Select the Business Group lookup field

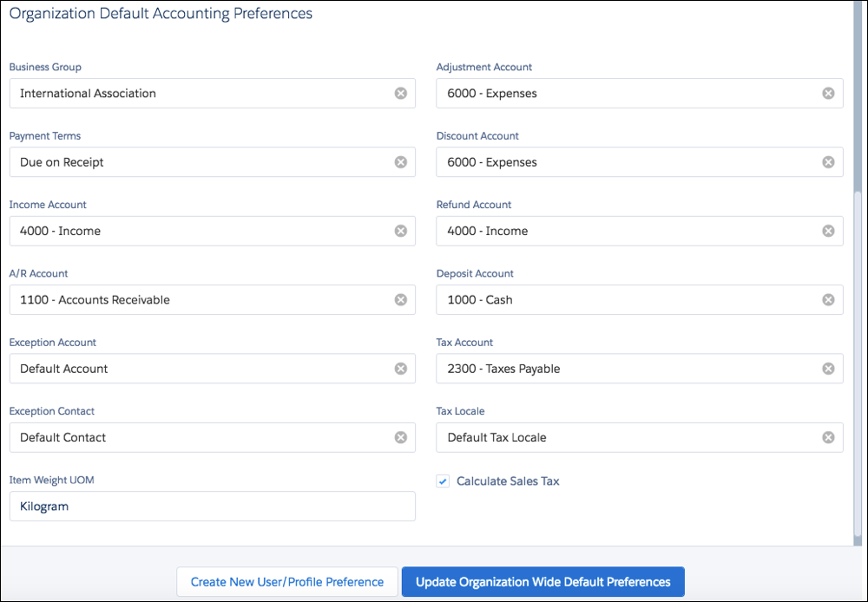(213, 93)
